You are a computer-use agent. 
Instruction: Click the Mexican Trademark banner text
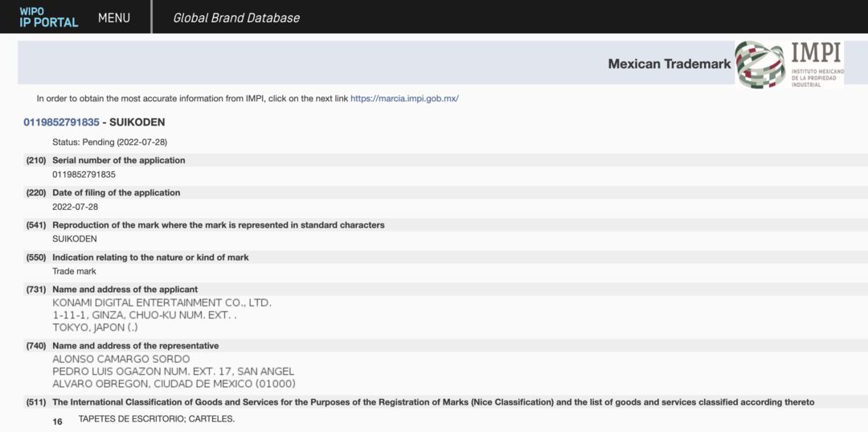pyautogui.click(x=669, y=64)
